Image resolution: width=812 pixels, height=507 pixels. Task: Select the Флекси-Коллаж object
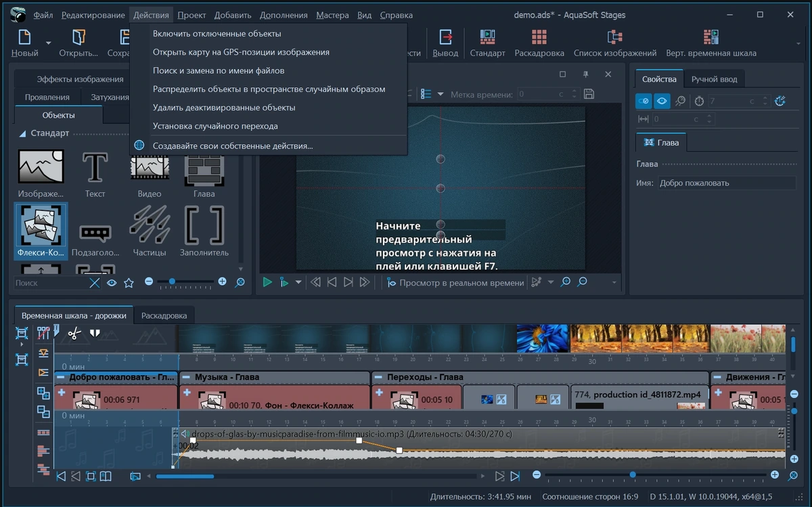click(x=41, y=232)
